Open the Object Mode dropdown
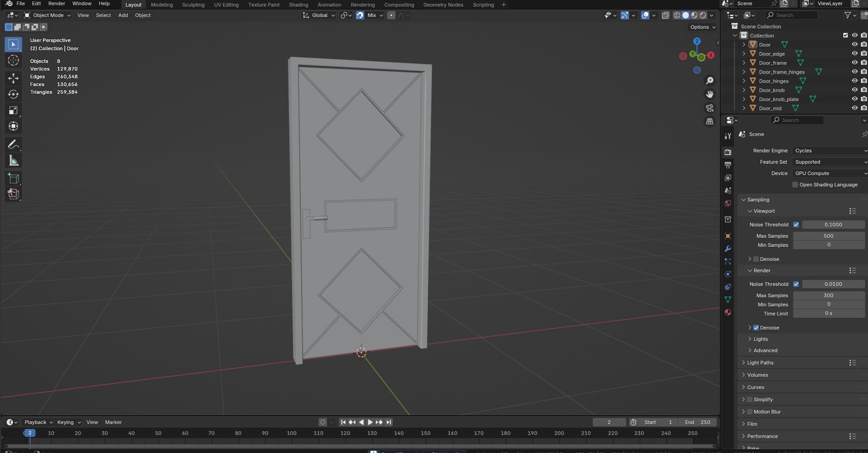Image resolution: width=868 pixels, height=453 pixels. (x=47, y=15)
